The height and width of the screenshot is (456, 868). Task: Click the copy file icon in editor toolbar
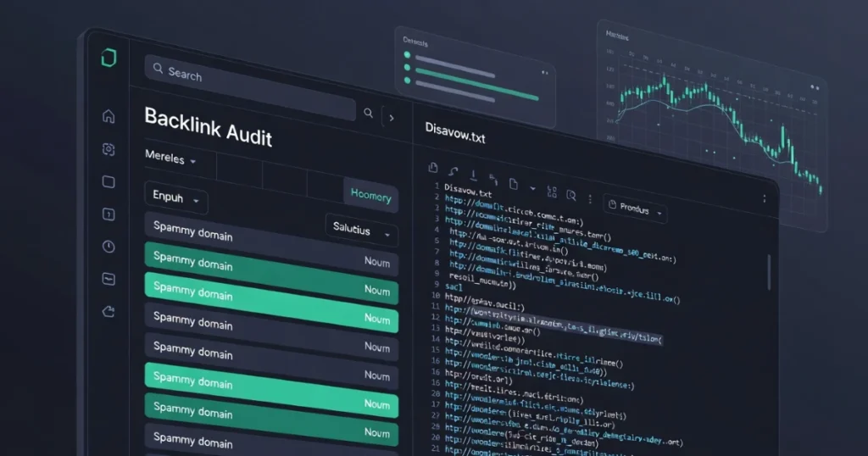pyautogui.click(x=433, y=168)
